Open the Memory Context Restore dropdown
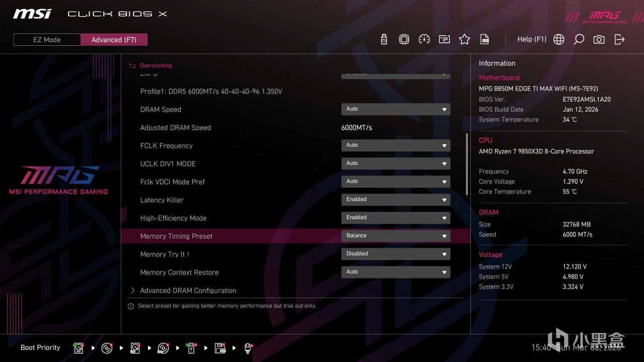The height and width of the screenshot is (362, 644). coord(395,272)
